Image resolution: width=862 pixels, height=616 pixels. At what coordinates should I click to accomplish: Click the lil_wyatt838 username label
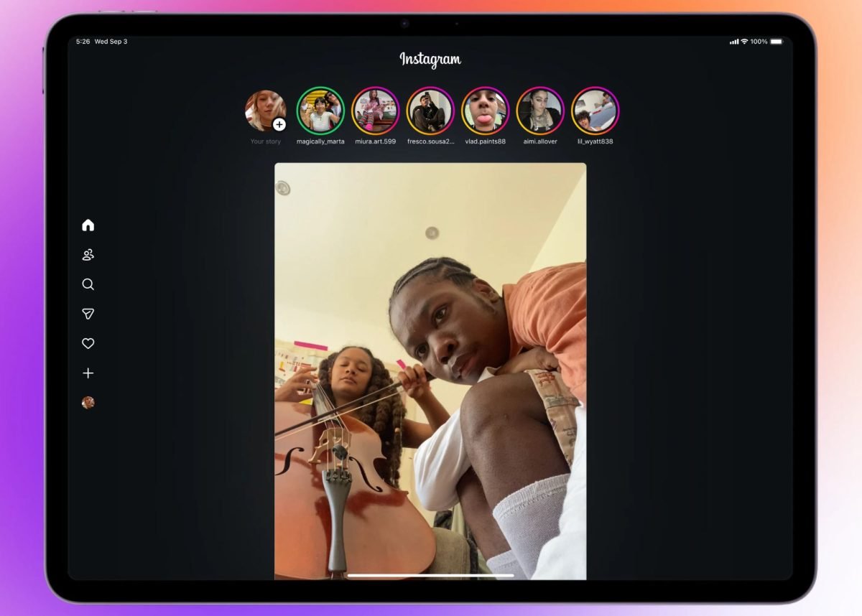tap(595, 141)
